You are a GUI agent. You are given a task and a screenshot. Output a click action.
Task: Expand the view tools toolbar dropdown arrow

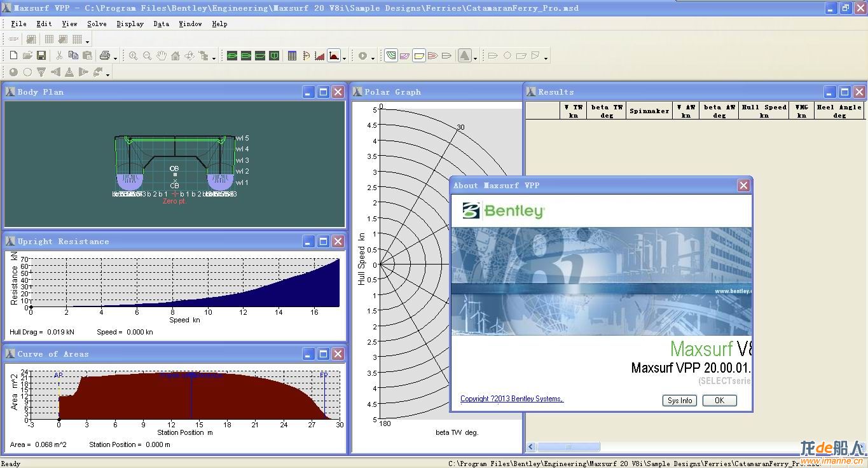(x=214, y=58)
